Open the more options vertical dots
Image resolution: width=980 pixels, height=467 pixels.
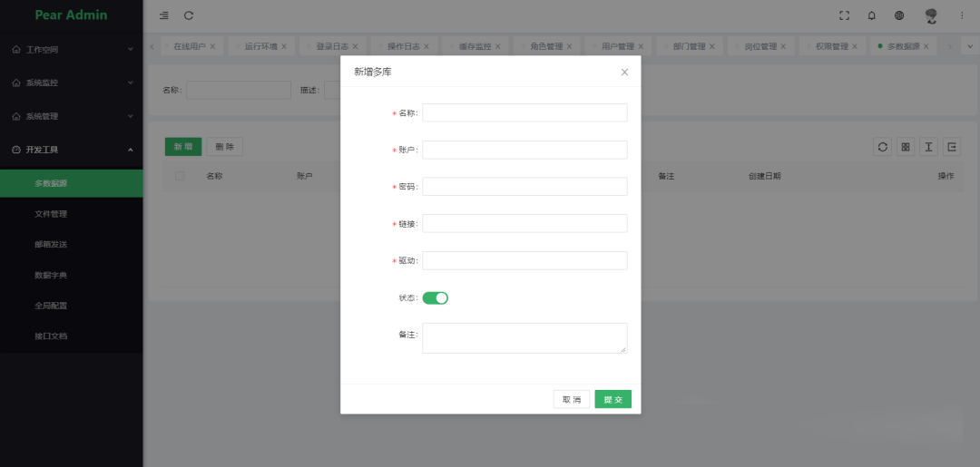tap(963, 15)
